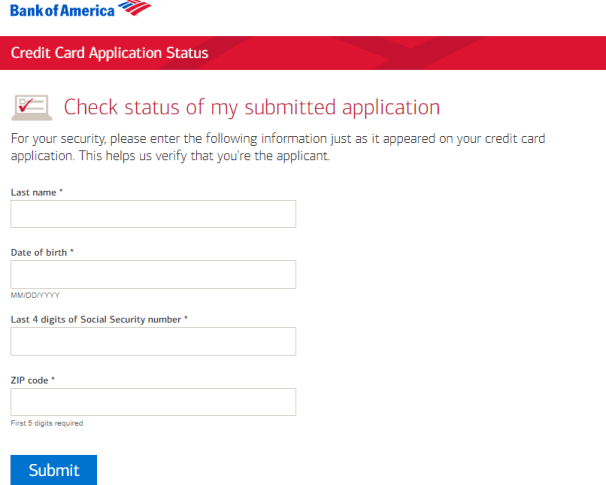606x485 pixels.
Task: Focus the Social Security number input box
Action: tap(153, 342)
